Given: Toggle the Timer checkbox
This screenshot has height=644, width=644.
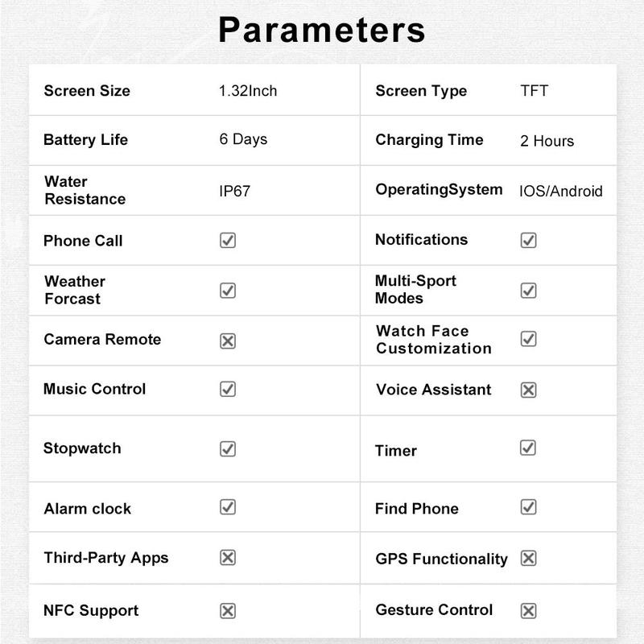Looking at the screenshot, I should point(528,448).
